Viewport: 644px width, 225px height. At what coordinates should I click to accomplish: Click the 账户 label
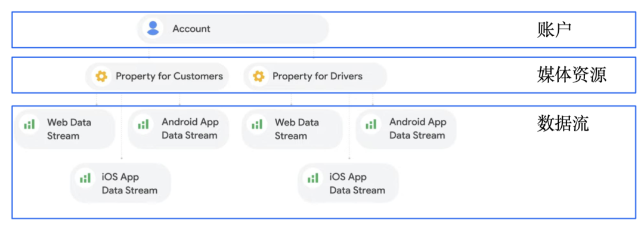[554, 30]
